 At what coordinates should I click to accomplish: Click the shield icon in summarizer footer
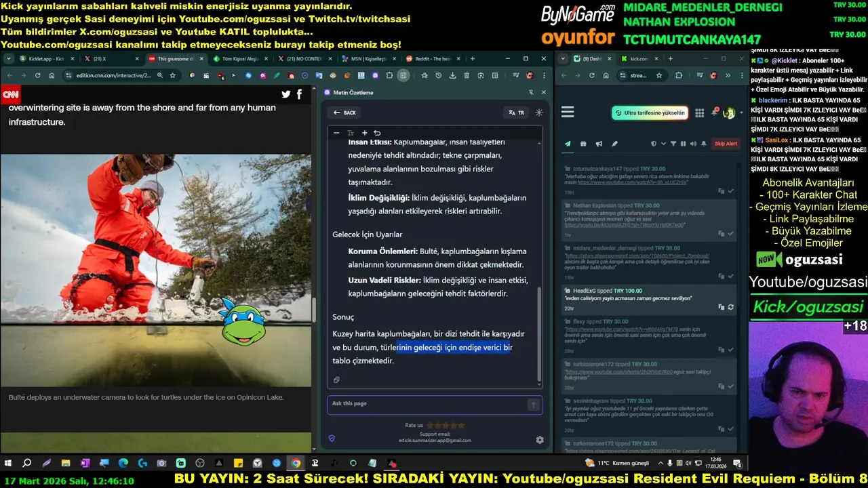tap(332, 439)
